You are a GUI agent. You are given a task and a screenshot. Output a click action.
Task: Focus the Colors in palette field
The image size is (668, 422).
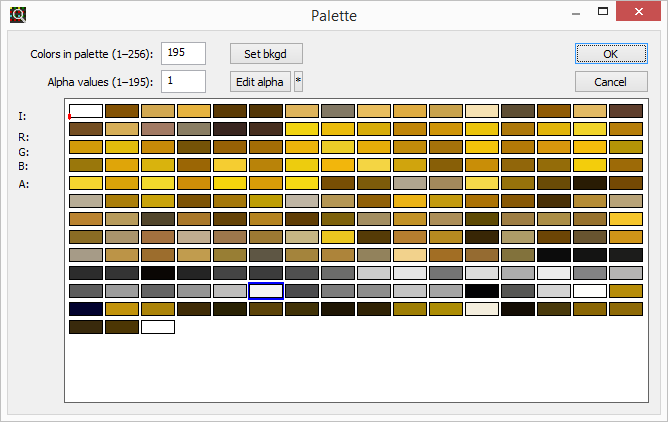(183, 53)
